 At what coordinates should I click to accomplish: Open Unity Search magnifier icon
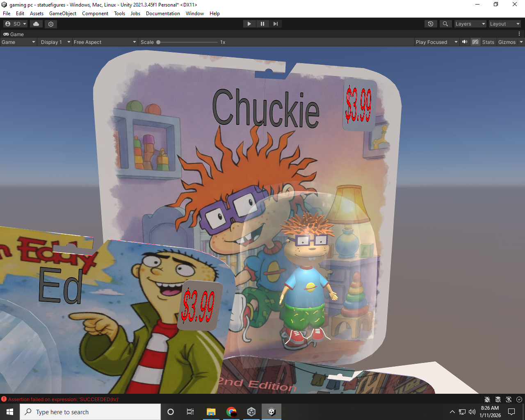click(x=445, y=24)
